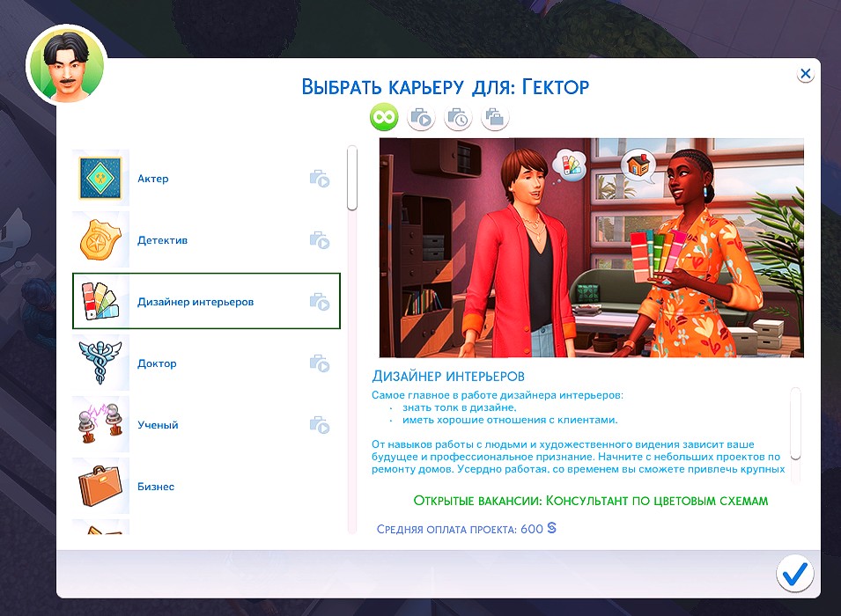
Task: Click active career icon beside Доктор
Action: (320, 363)
